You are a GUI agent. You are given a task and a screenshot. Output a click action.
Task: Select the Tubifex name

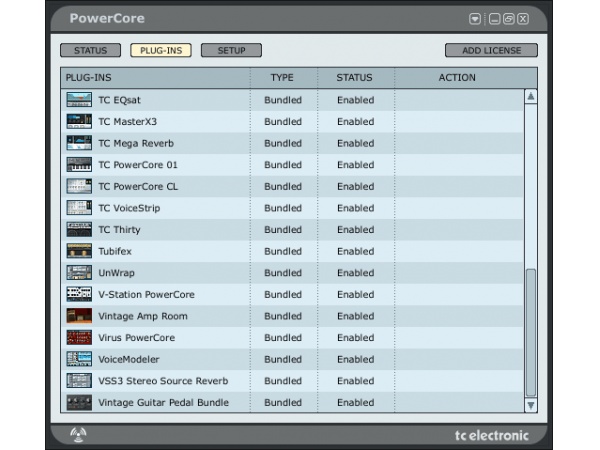(115, 251)
